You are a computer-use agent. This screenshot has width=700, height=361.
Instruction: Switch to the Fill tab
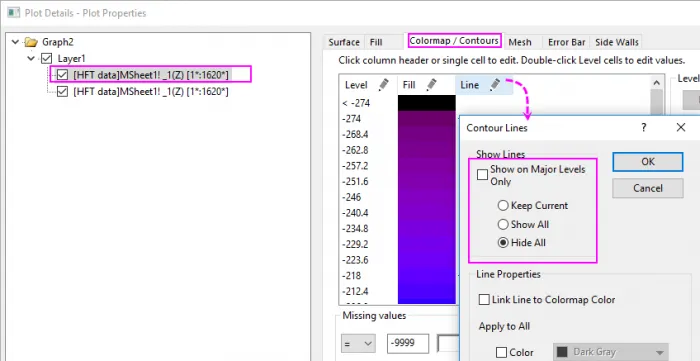[x=376, y=42]
